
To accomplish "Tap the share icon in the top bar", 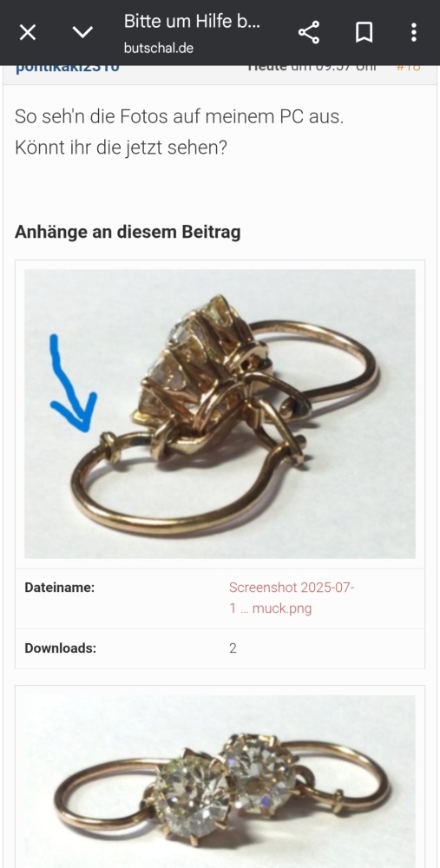I will point(309,33).
